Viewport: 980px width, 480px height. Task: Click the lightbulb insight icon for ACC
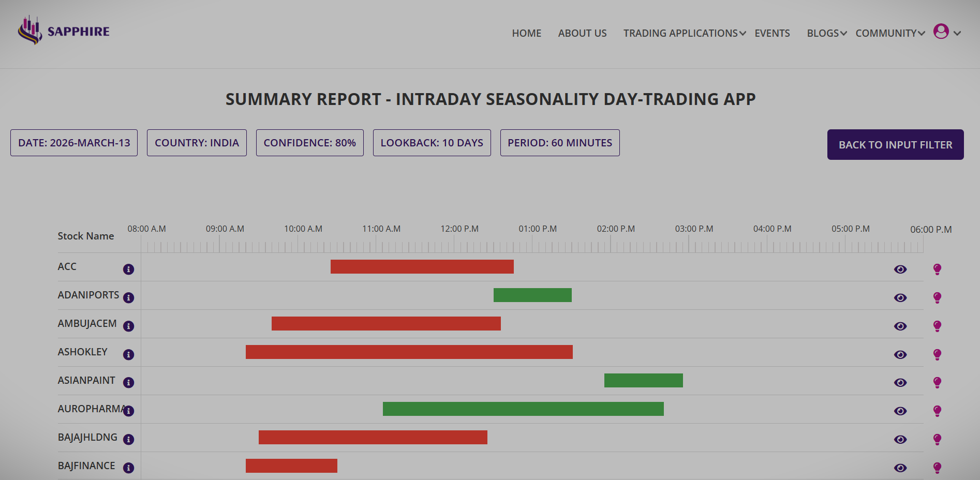click(937, 269)
